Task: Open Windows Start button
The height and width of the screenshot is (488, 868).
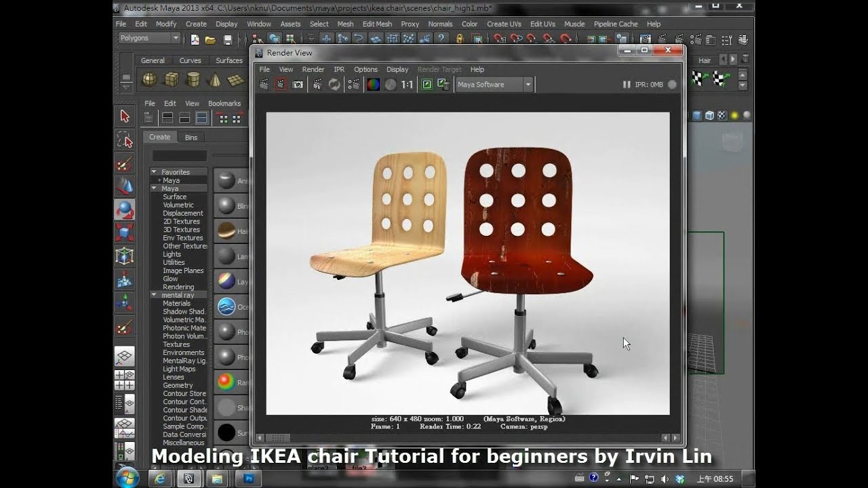Action: coord(127,478)
